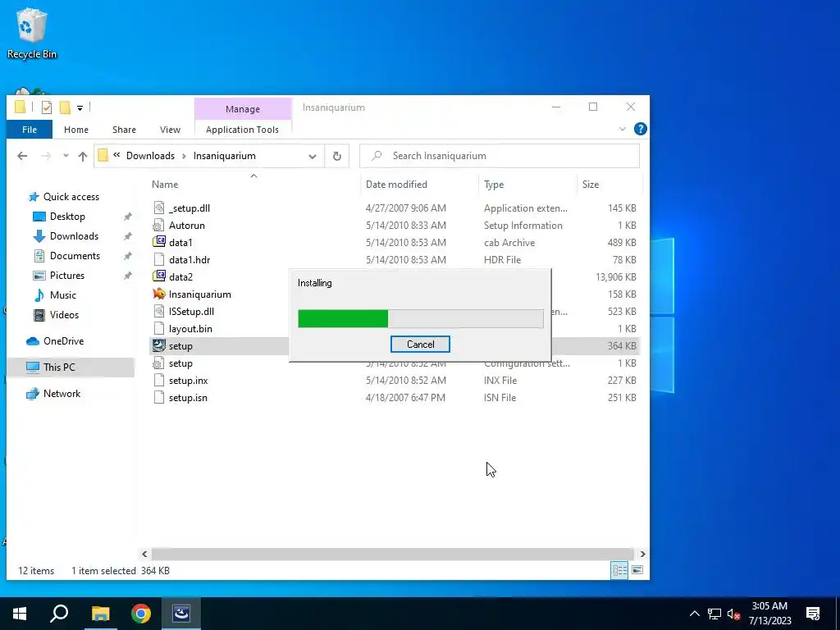Screen dimensions: 840x630
Task: Click the horizontal scrollbar of file list
Action: point(393,554)
